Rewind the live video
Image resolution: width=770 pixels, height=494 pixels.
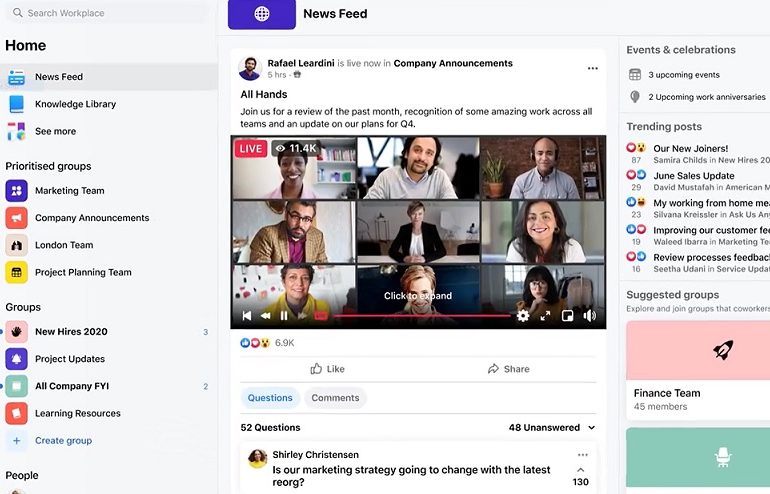point(266,315)
